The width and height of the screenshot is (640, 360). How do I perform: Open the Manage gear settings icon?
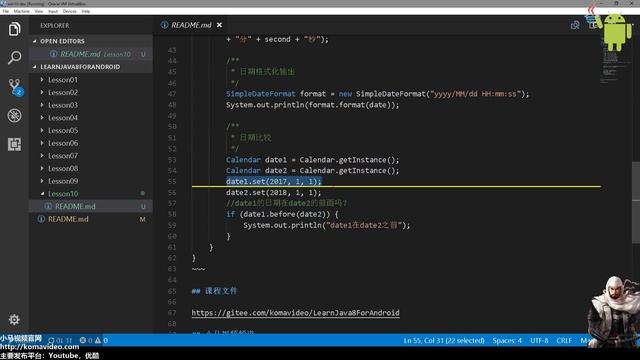(x=14, y=319)
